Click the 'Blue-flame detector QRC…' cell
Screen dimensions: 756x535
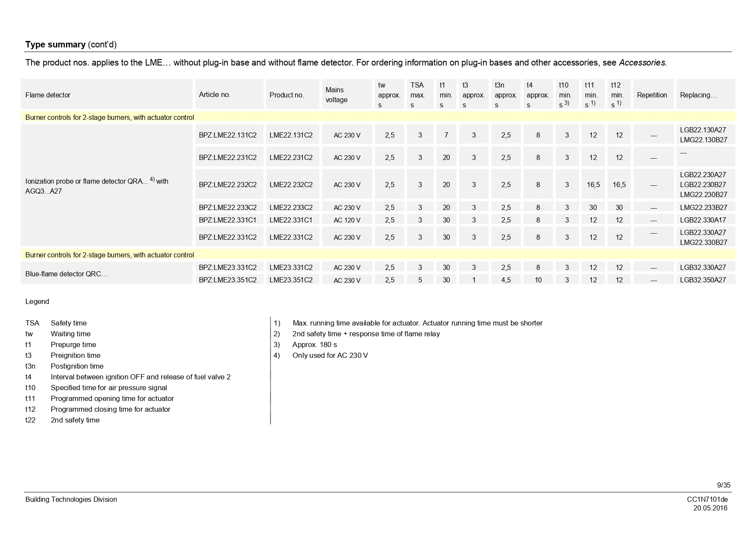[x=66, y=274]
